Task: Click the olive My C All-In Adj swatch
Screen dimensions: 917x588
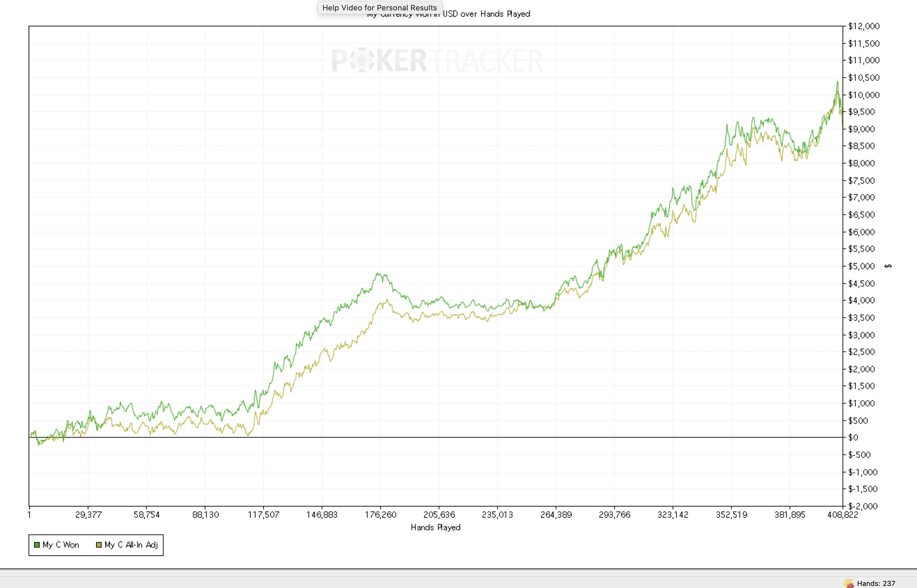Action: (x=99, y=545)
